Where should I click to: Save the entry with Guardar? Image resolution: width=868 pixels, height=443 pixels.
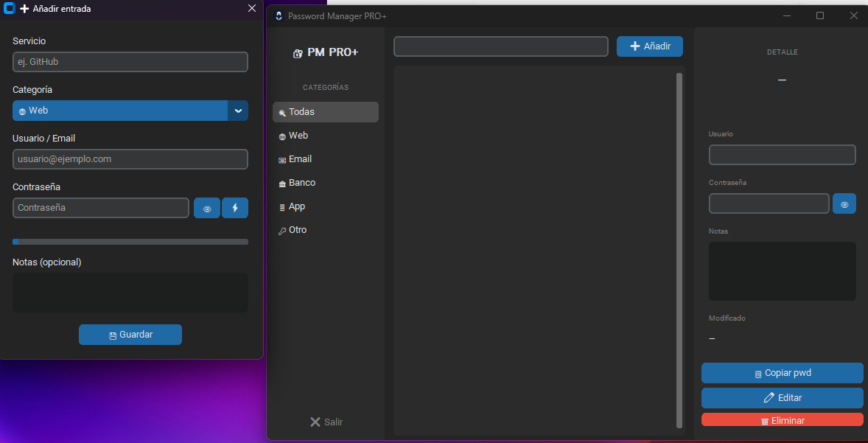pyautogui.click(x=130, y=335)
